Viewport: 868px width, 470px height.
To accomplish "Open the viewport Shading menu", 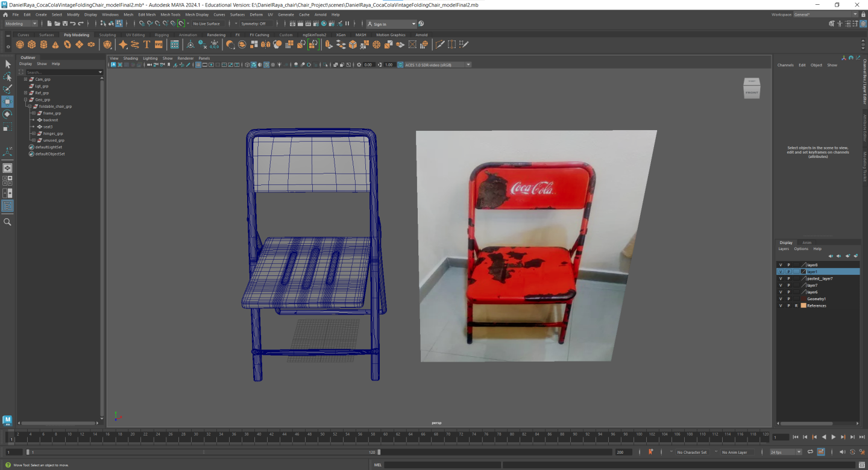I will coord(130,58).
